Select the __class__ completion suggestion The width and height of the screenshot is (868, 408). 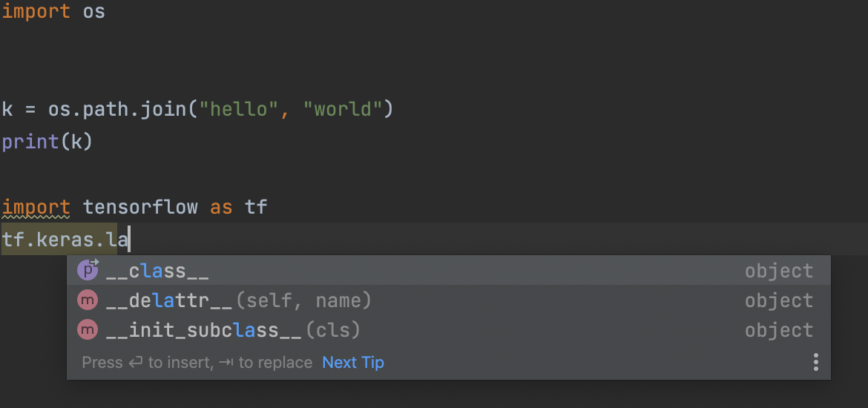[448, 271]
